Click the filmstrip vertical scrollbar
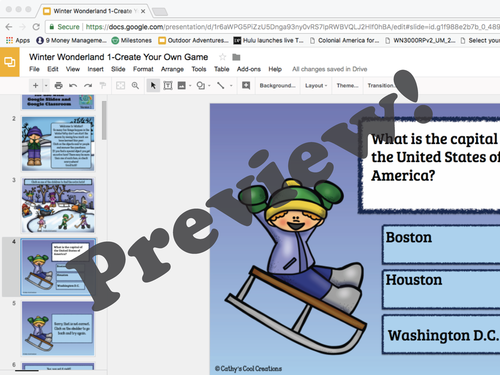The image size is (500, 375). pyautogui.click(x=104, y=120)
